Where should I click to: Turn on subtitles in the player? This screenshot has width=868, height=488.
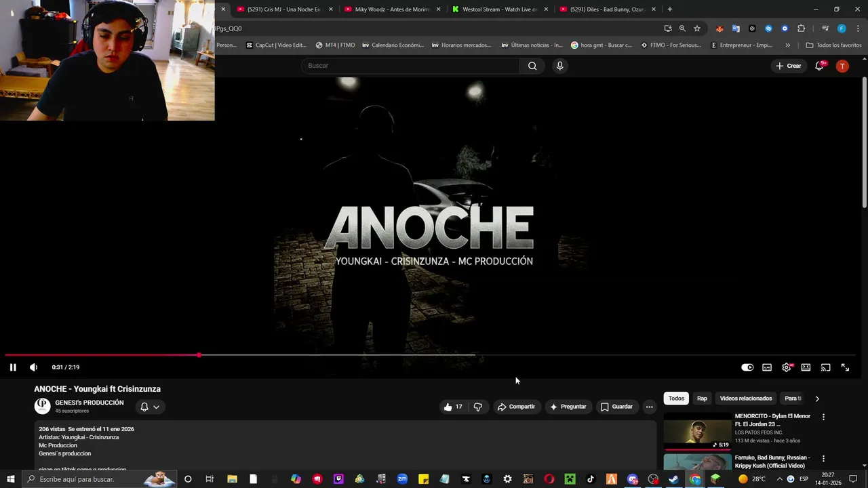(x=767, y=367)
